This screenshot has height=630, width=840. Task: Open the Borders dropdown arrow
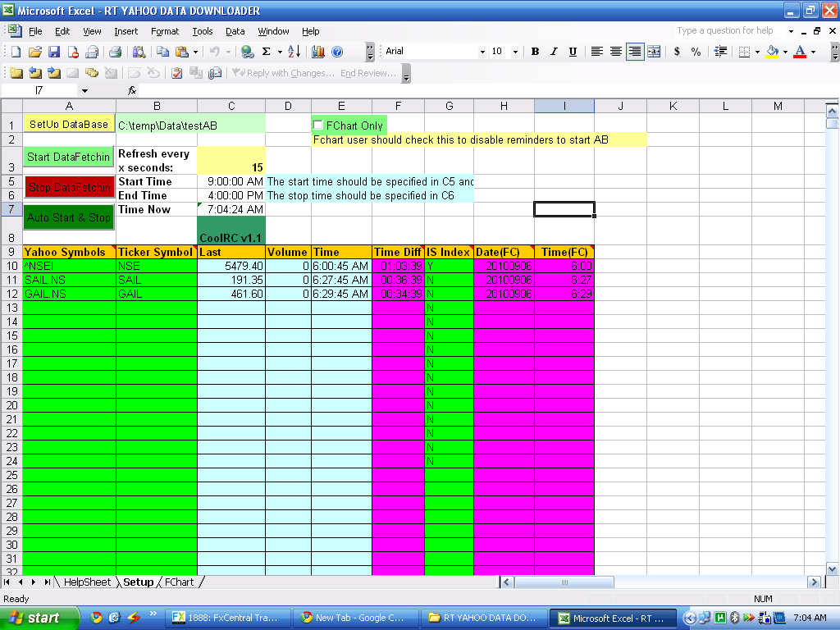point(757,52)
